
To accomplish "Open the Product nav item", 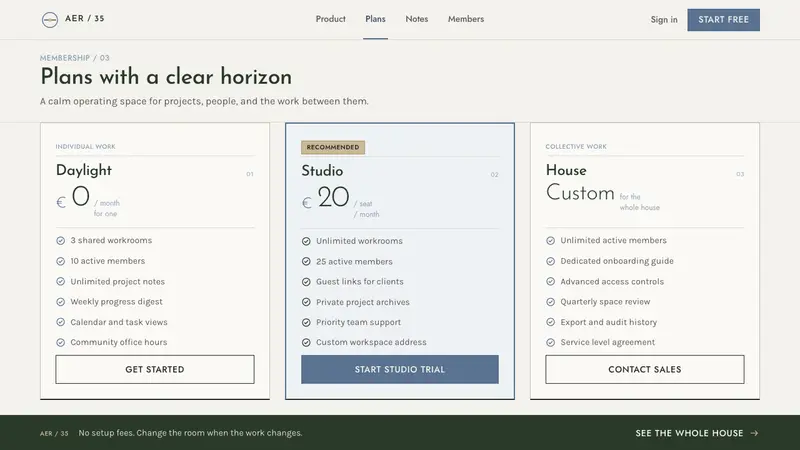I will pyautogui.click(x=331, y=19).
